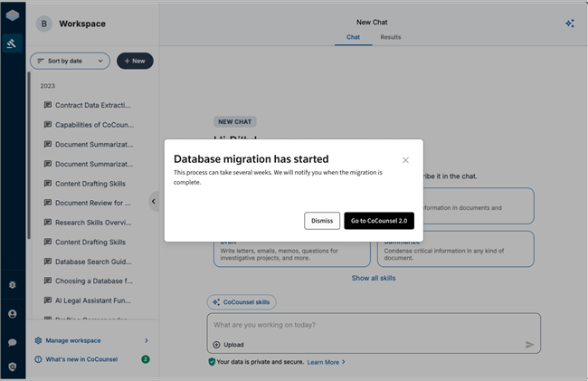
Task: Expand Manage workspace with its arrow
Action: click(x=147, y=340)
